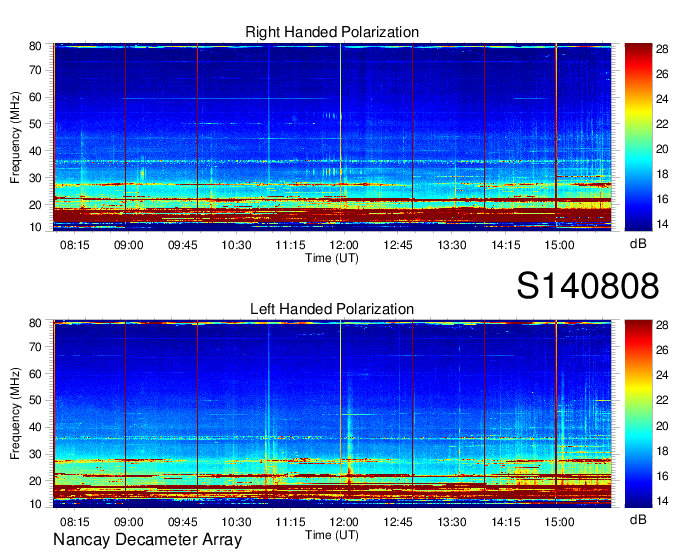Screen dimensions: 680x552
Task: Click the 80 MHz tick label on the upper plot
Action: pyautogui.click(x=36, y=46)
